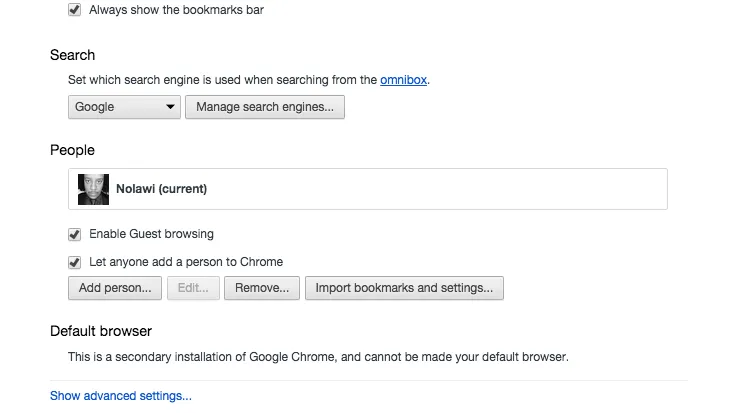738x413 pixels.
Task: Click the People section heading
Action: pos(72,150)
